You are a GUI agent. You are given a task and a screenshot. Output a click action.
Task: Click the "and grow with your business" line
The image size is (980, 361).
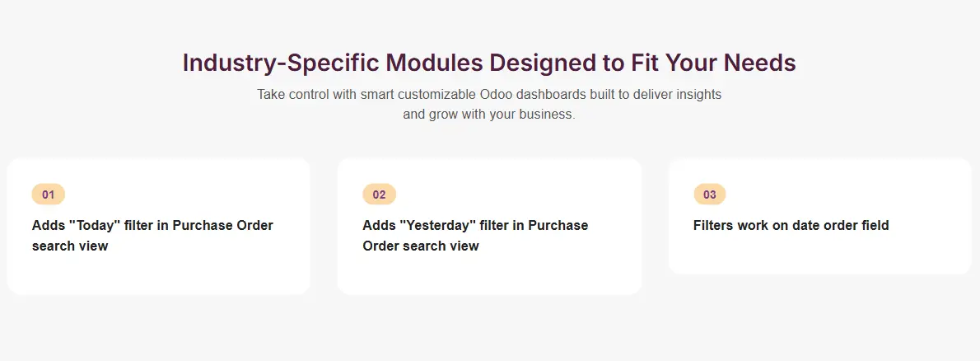click(489, 115)
